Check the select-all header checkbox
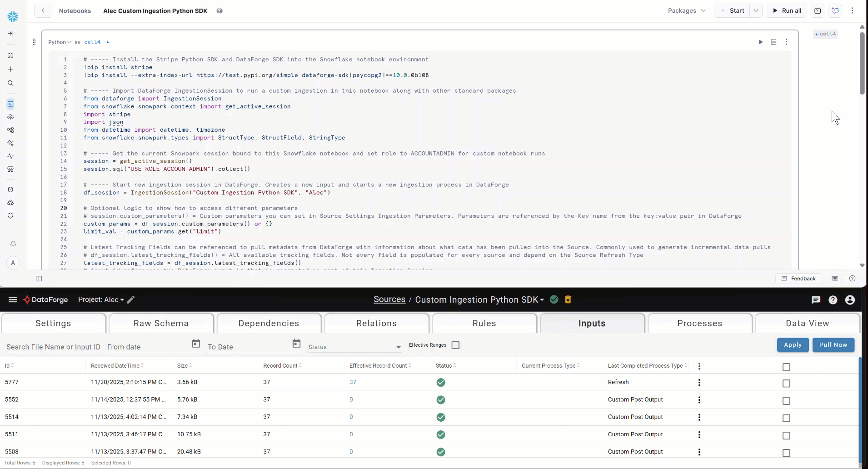 pos(787,367)
